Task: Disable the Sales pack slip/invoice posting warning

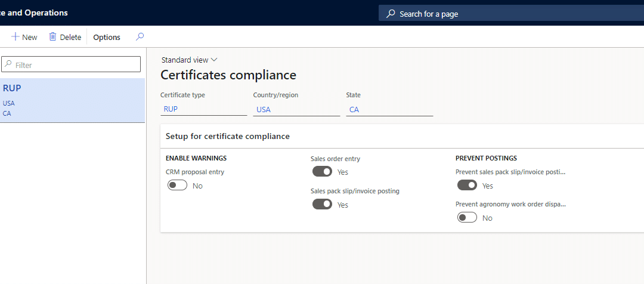Action: pos(322,205)
